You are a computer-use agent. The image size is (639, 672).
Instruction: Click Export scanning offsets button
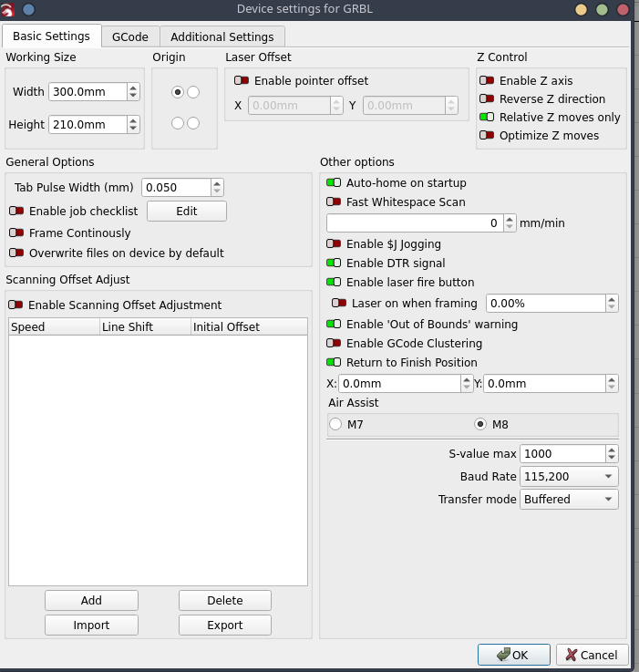pos(225,625)
